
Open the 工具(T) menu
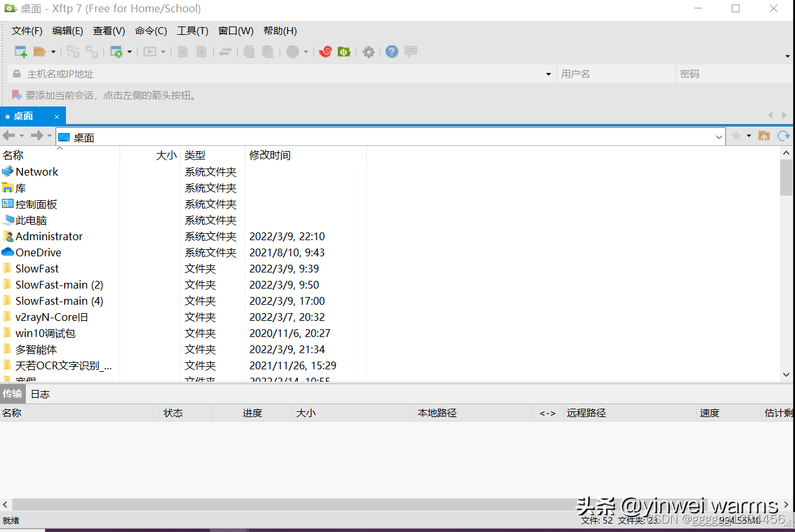coord(192,31)
